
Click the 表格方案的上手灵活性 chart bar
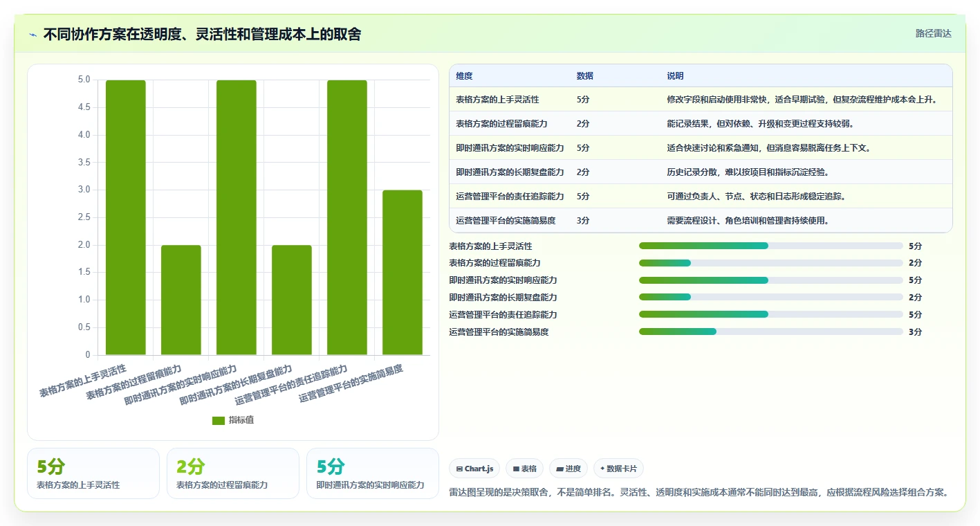pos(126,217)
